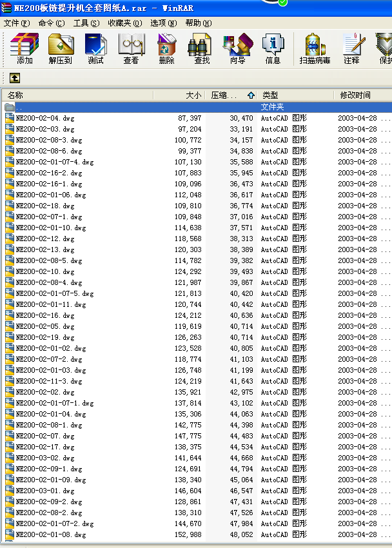Select file NE200-02-01-07-5.dwg
Viewport: 392px width, 548px height.
[x=55, y=293]
